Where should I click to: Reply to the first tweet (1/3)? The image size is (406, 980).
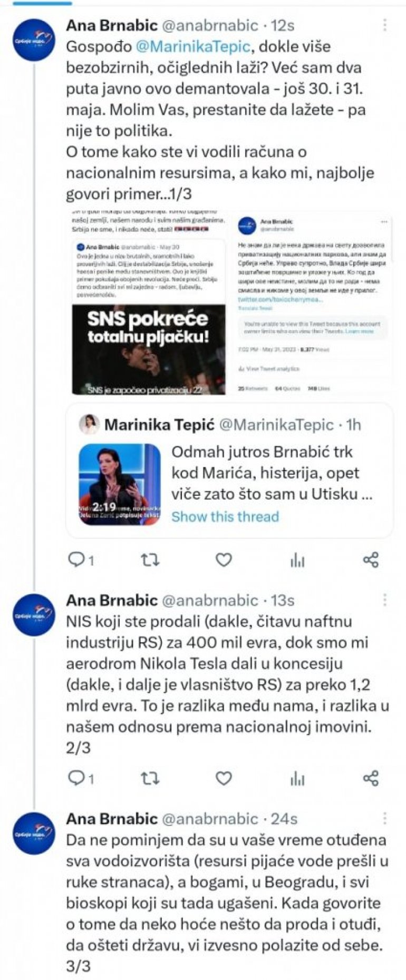point(77,559)
